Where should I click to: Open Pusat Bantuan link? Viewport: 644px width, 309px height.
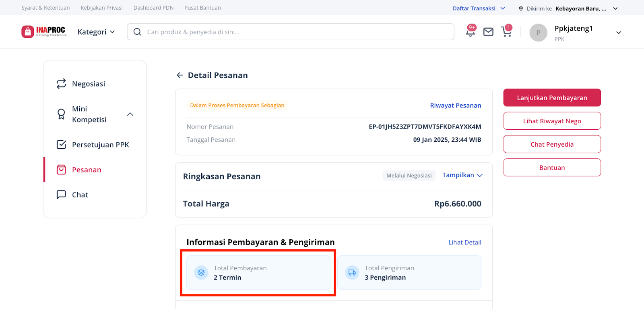point(202,8)
